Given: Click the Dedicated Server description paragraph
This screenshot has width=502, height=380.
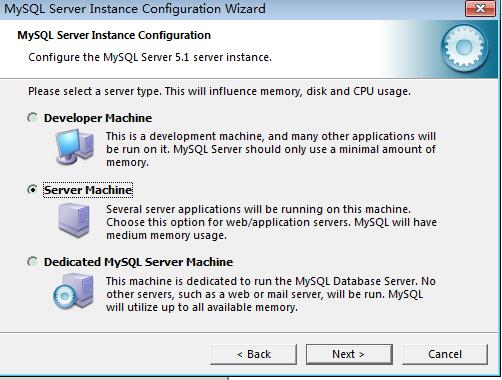Looking at the screenshot, I should [x=271, y=294].
